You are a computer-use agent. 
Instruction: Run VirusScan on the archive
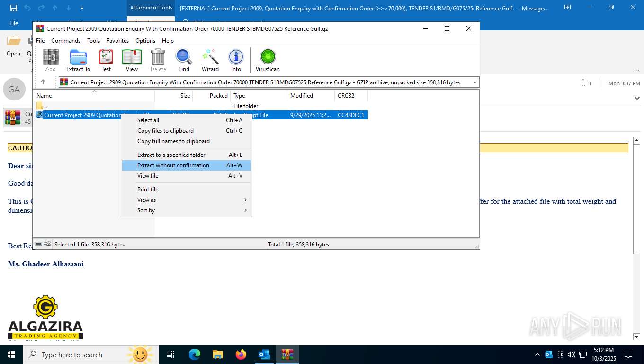[268, 60]
